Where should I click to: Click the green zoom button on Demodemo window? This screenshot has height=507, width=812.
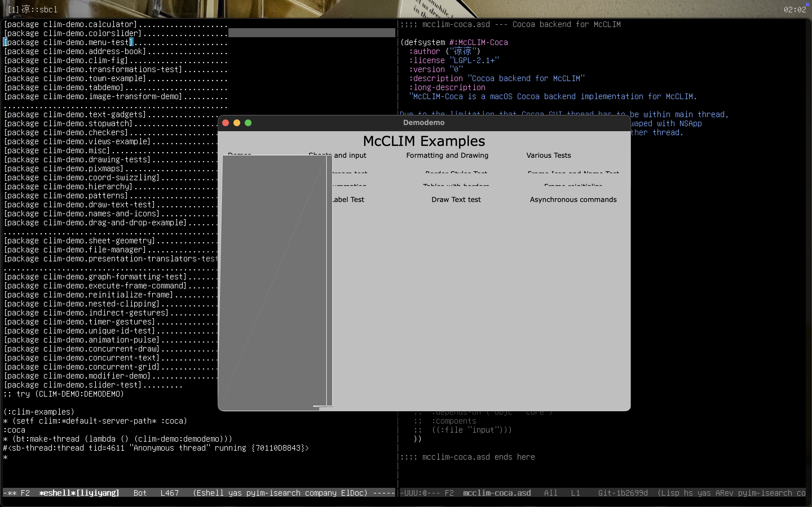tap(248, 123)
